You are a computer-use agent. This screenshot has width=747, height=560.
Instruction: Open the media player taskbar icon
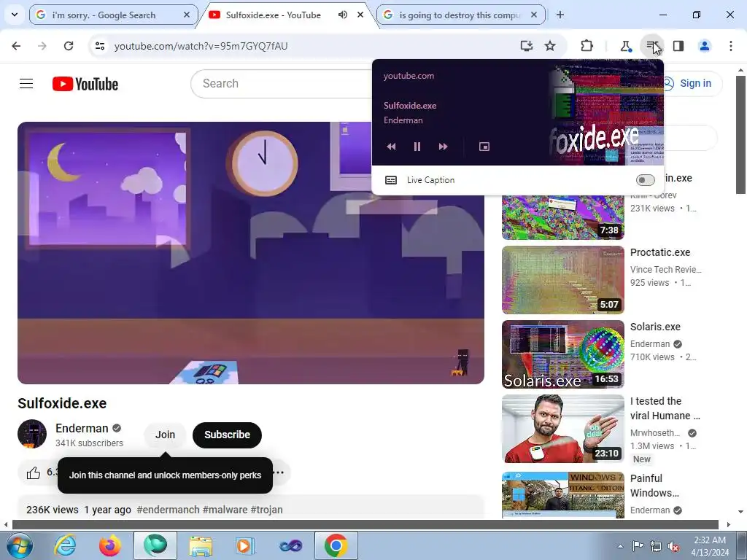(245, 545)
